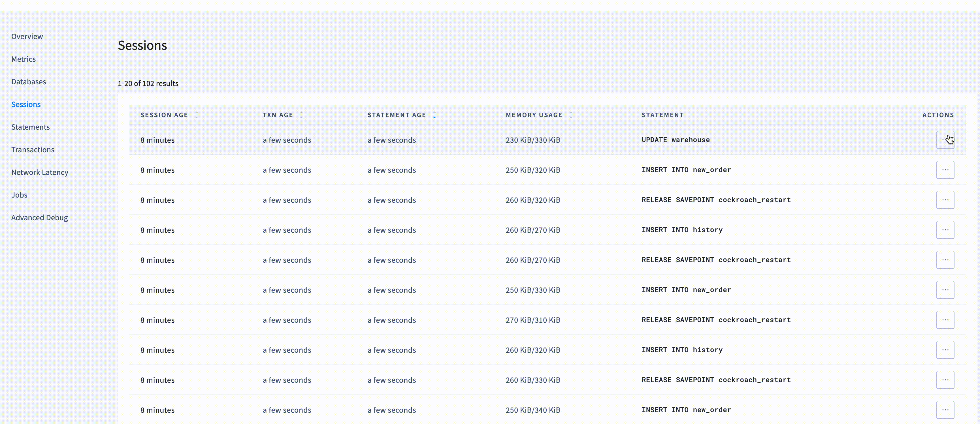Navigate to Databases section
Screen dimensions: 980x424
[x=29, y=82]
